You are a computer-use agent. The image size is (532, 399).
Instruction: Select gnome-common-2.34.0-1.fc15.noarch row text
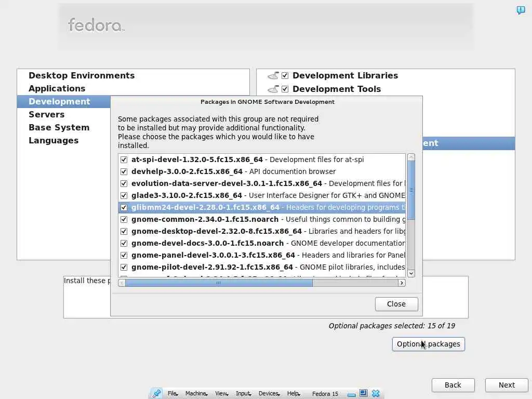point(205,220)
